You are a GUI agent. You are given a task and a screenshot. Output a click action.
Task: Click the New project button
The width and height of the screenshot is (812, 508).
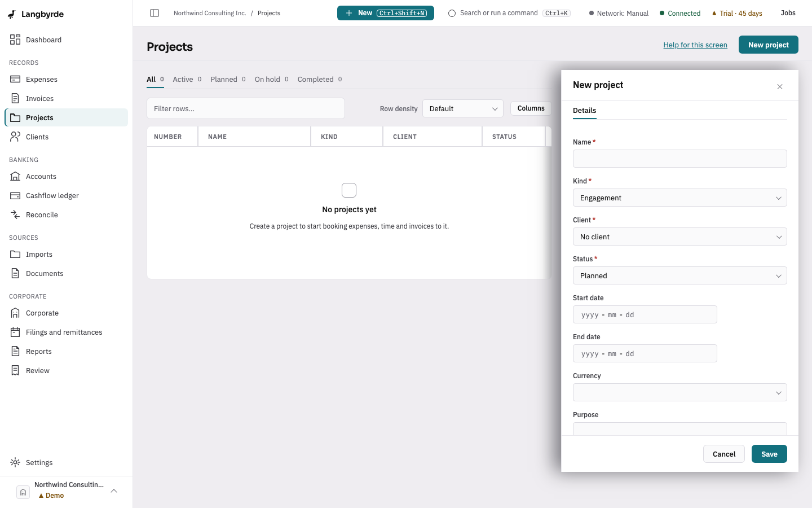769,45
